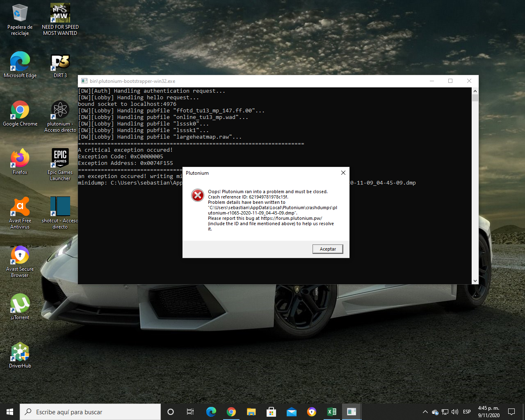Open the notification center icon
Viewport: 525px width, 420px height.
(x=511, y=412)
